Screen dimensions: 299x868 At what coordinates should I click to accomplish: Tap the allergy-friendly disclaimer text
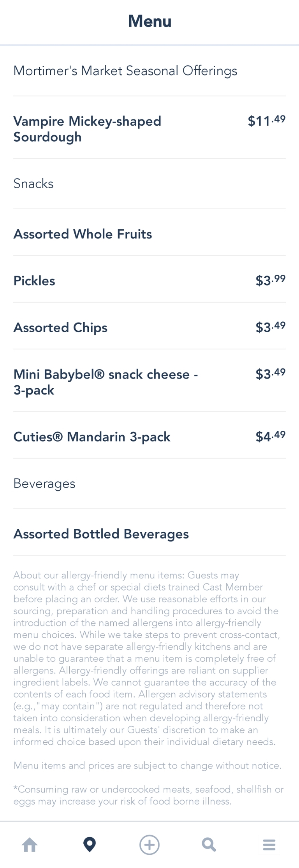coord(146,658)
